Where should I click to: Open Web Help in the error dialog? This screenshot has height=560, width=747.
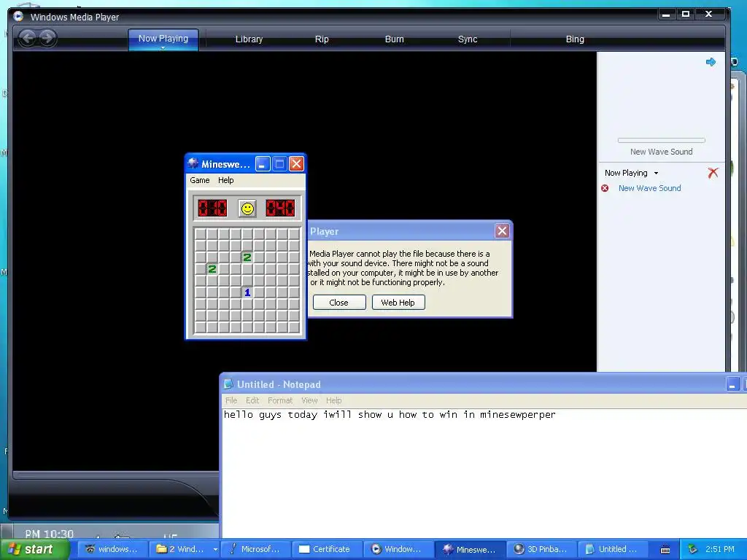click(x=398, y=303)
